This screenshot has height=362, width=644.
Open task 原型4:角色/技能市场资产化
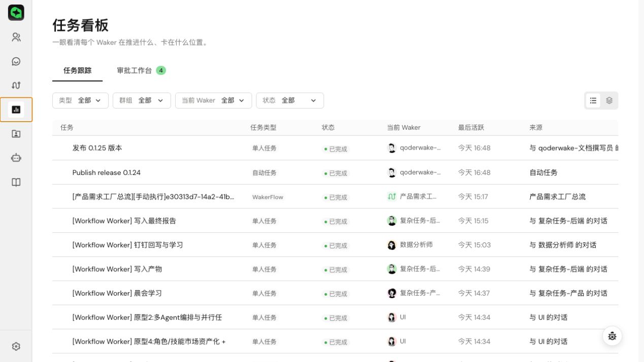click(x=149, y=342)
